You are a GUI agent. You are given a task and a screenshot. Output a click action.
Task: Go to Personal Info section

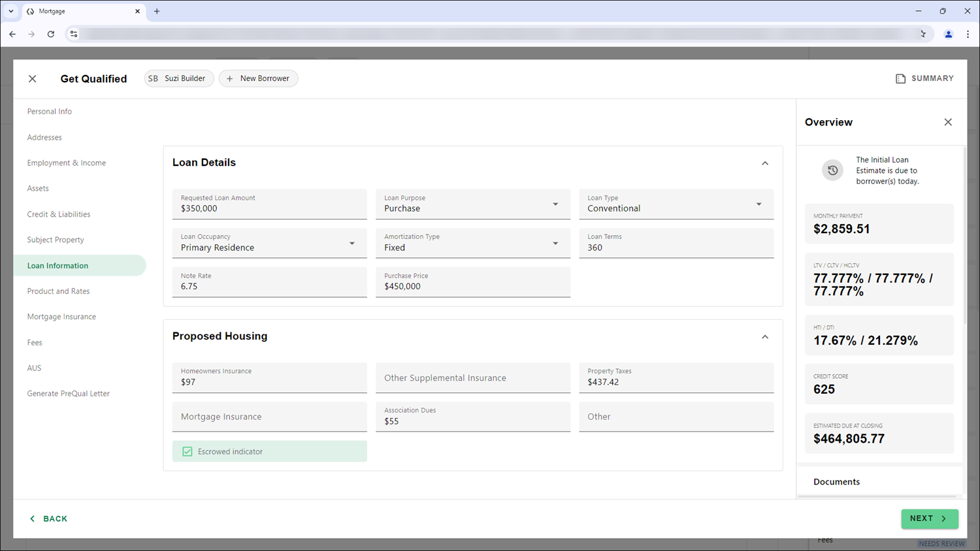(50, 112)
